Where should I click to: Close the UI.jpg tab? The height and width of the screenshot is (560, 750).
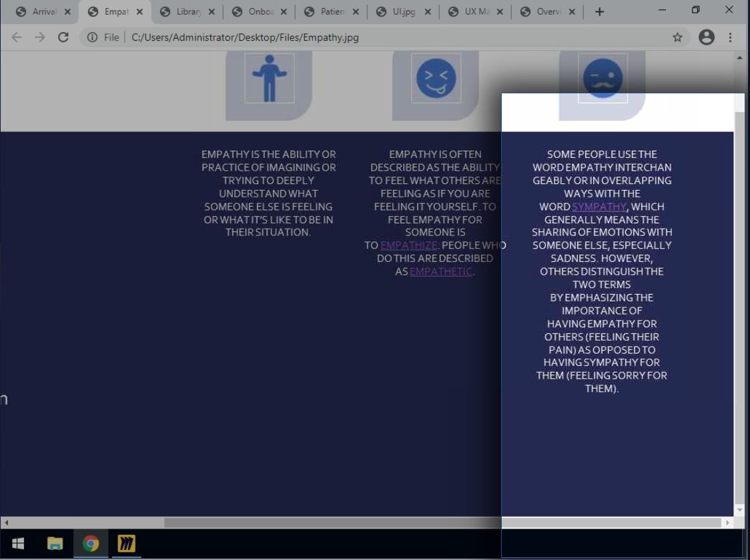click(x=428, y=12)
